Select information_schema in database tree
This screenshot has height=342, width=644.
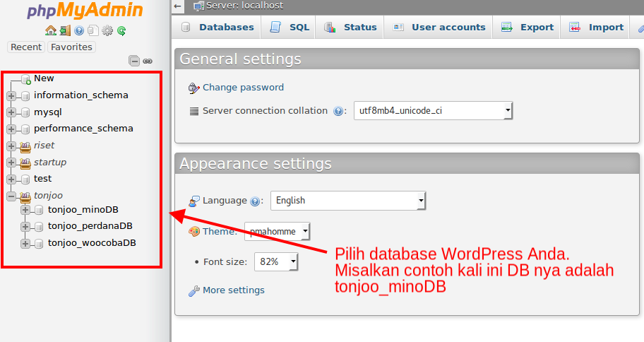tap(81, 95)
